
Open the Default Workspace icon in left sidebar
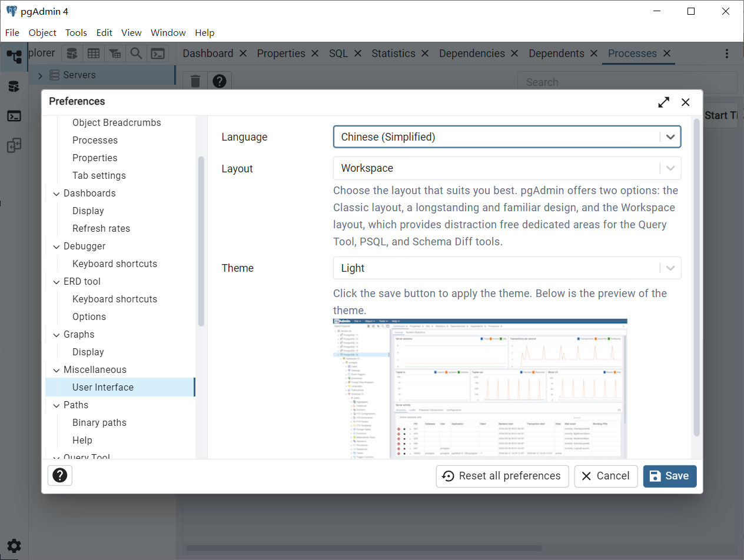(14, 56)
